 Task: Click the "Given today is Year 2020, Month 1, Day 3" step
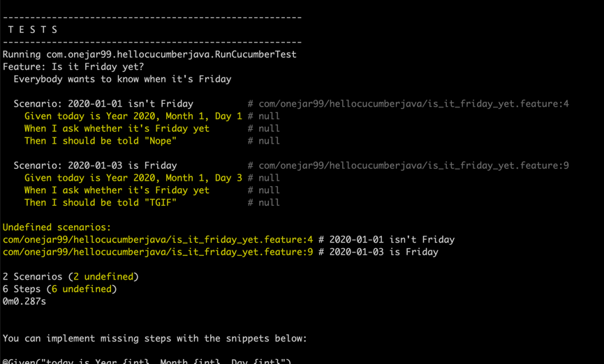point(133,178)
